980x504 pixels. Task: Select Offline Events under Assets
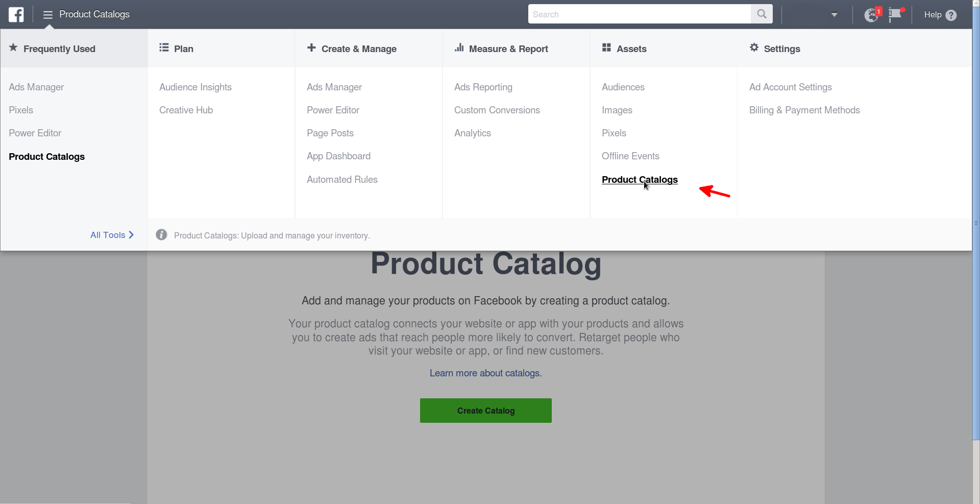coord(630,156)
